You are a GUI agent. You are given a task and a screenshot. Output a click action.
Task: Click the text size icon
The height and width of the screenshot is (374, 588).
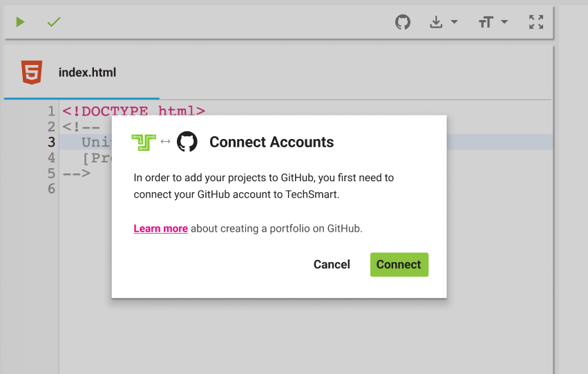486,22
